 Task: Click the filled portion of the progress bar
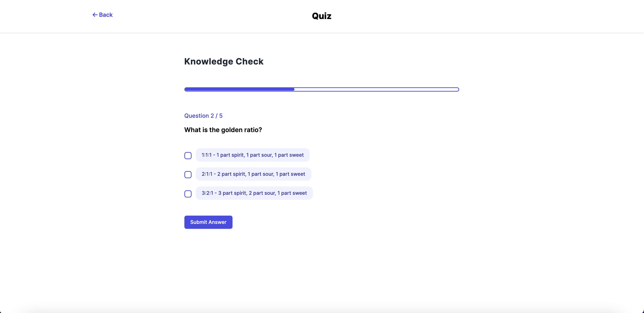point(239,89)
